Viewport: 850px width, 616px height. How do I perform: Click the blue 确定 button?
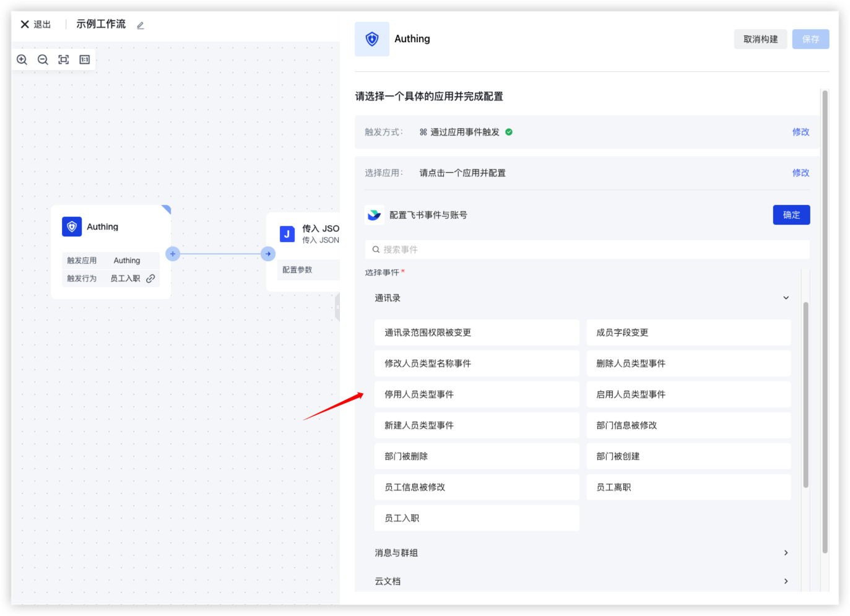[791, 215]
